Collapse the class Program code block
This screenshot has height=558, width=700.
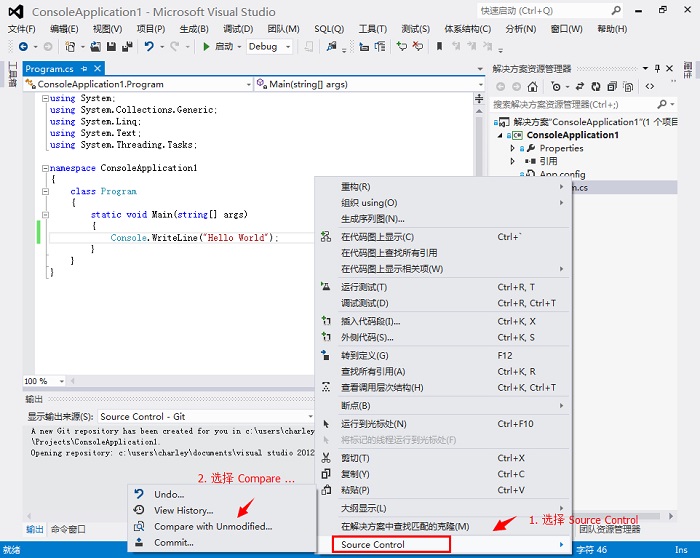pyautogui.click(x=45, y=192)
